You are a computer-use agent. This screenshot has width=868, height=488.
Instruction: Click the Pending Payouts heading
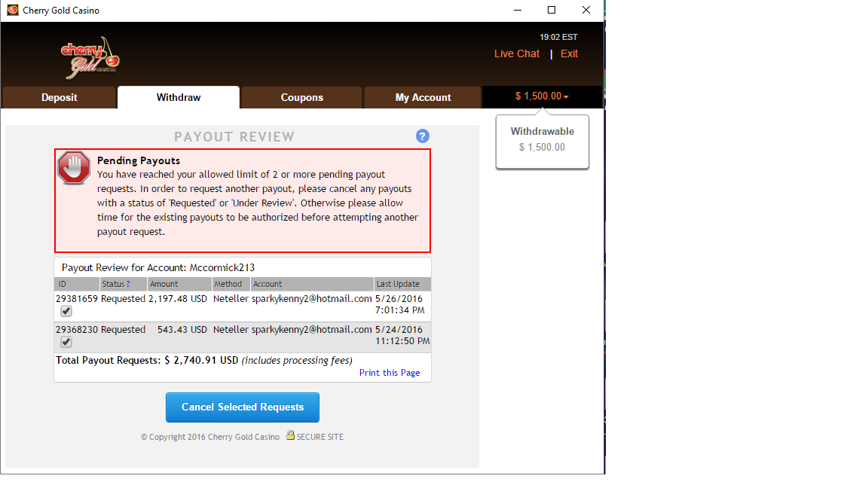coord(139,160)
